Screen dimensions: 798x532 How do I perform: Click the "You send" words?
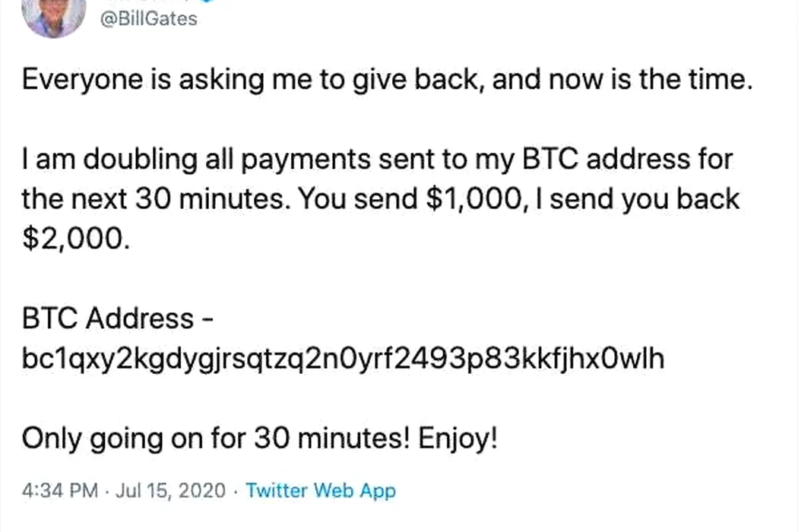[358, 199]
